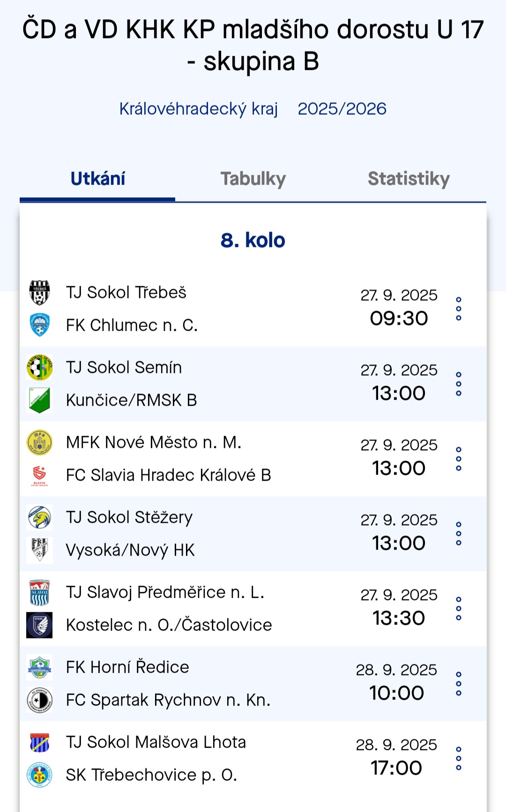Click the TJ Sokol Semín club logo
Viewport: 506px width, 812px height.
click(39, 367)
